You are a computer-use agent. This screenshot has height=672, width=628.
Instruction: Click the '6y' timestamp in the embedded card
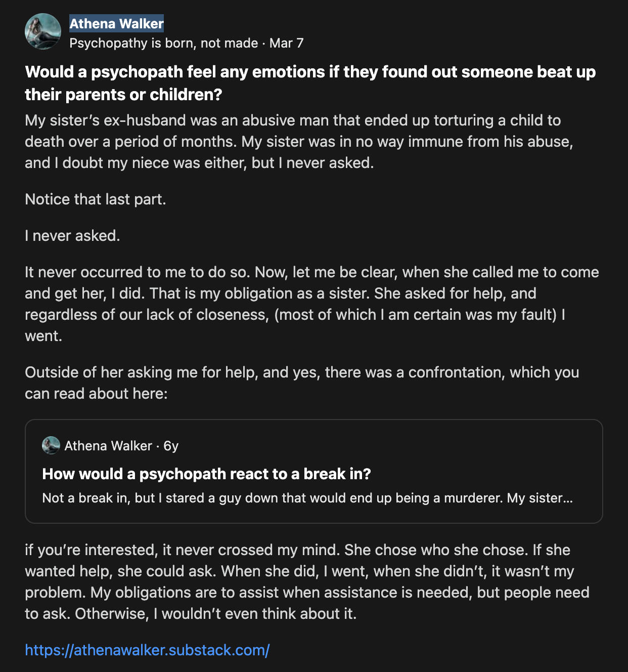(x=171, y=446)
